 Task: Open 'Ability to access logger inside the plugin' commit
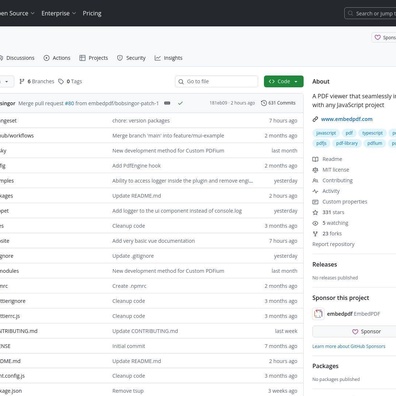(x=182, y=181)
